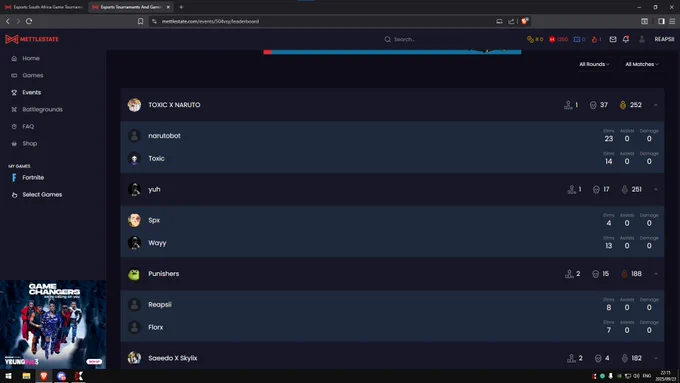Click the TOXIC X NARUTO team avatar
Screen dimensions: 680x383
134,105
